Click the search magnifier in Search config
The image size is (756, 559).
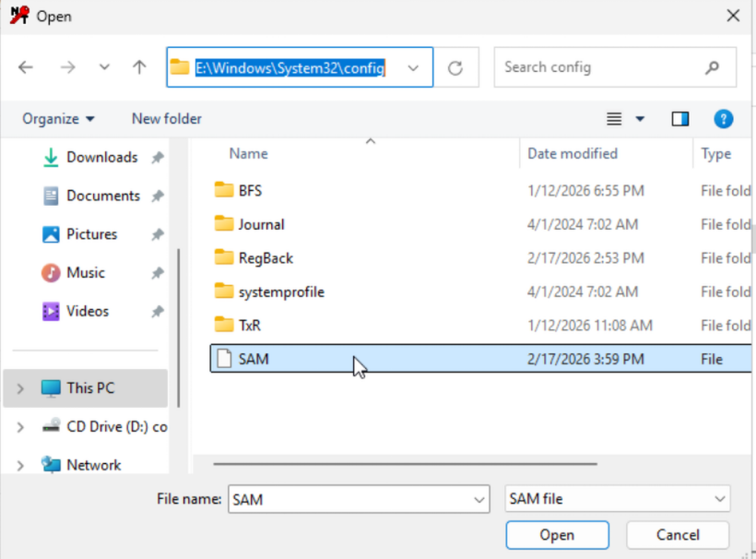coord(711,67)
